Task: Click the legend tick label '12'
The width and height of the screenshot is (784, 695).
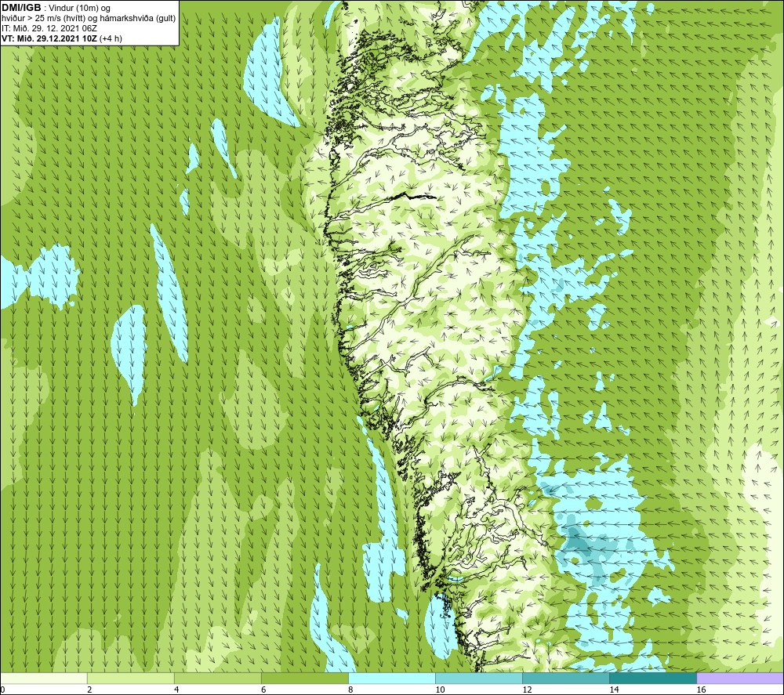Action: pyautogui.click(x=528, y=690)
